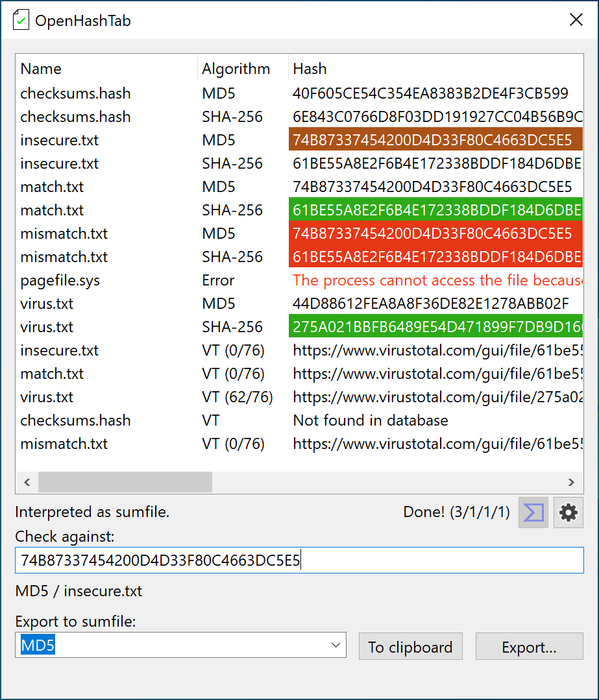599x700 pixels.
Task: Click the OpenHashTab document icon in the titlebar
Action: click(19, 19)
